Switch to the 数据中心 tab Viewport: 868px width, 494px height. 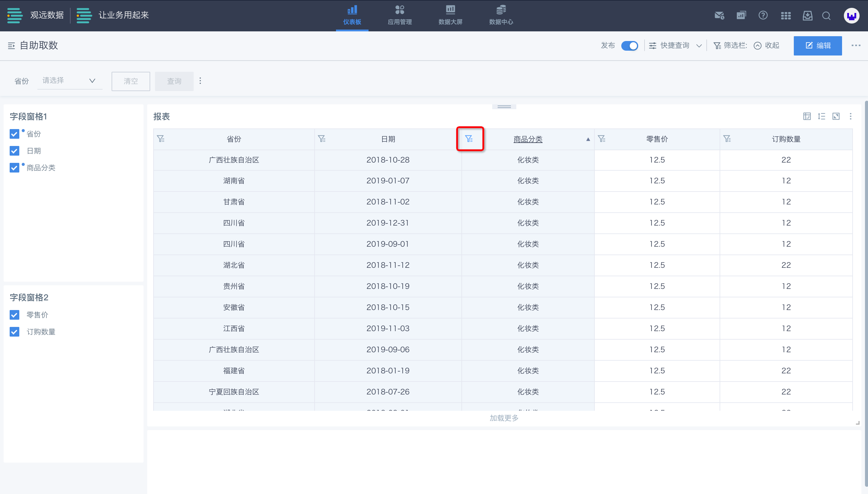tap(501, 15)
